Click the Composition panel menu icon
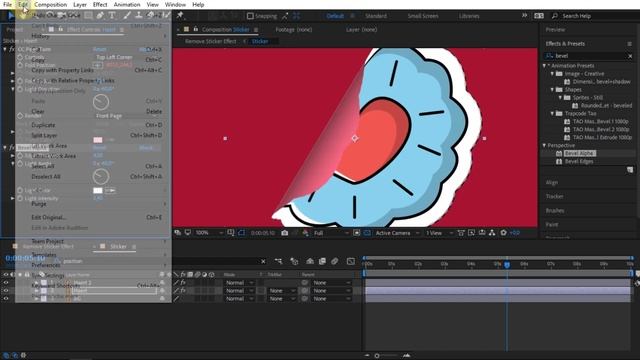Screen dimensions: 640x360 pyautogui.click(x=256, y=30)
